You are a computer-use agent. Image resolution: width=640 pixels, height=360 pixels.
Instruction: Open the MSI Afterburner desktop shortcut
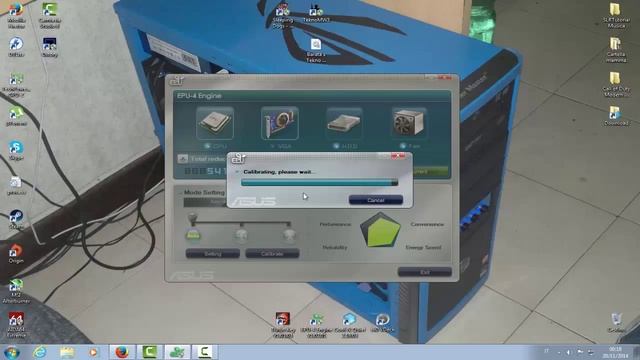(x=16, y=291)
